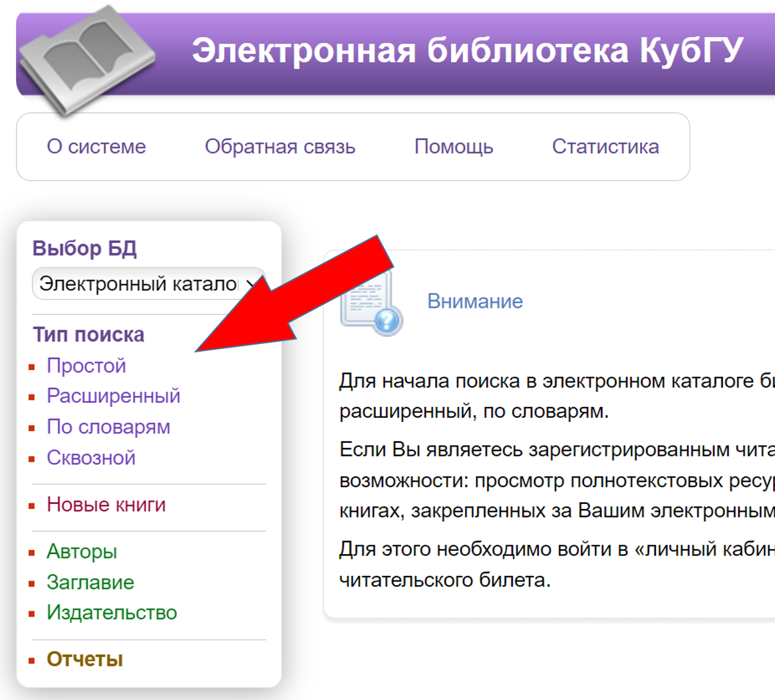
Task: Click the Тип поиска section heading
Action: tap(89, 335)
